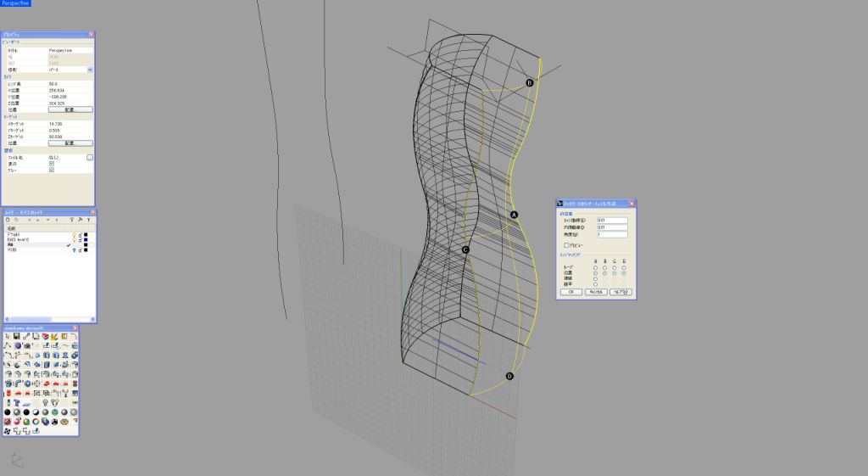The height and width of the screenshot is (476, 868).
Task: Open the 投影 projection dropdown in properties
Action: (90, 70)
